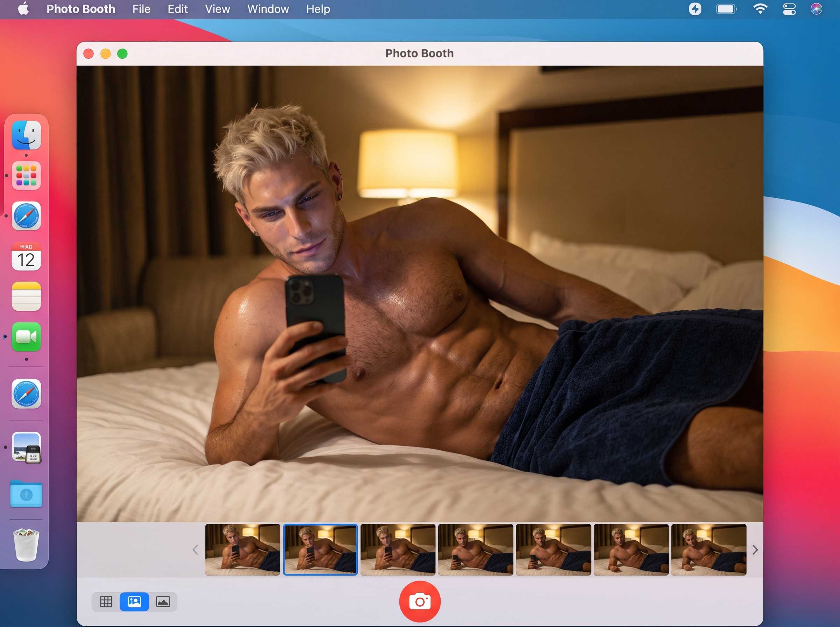Open the Help menu
840x627 pixels.
click(x=318, y=9)
